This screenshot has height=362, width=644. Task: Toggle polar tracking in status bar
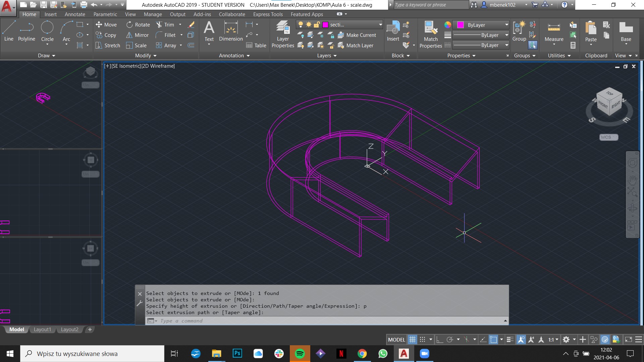pyautogui.click(x=450, y=340)
